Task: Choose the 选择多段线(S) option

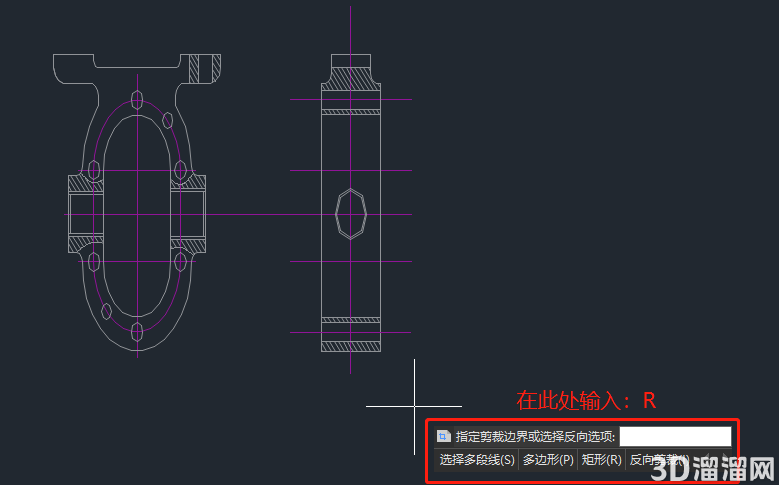Action: pyautogui.click(x=476, y=460)
